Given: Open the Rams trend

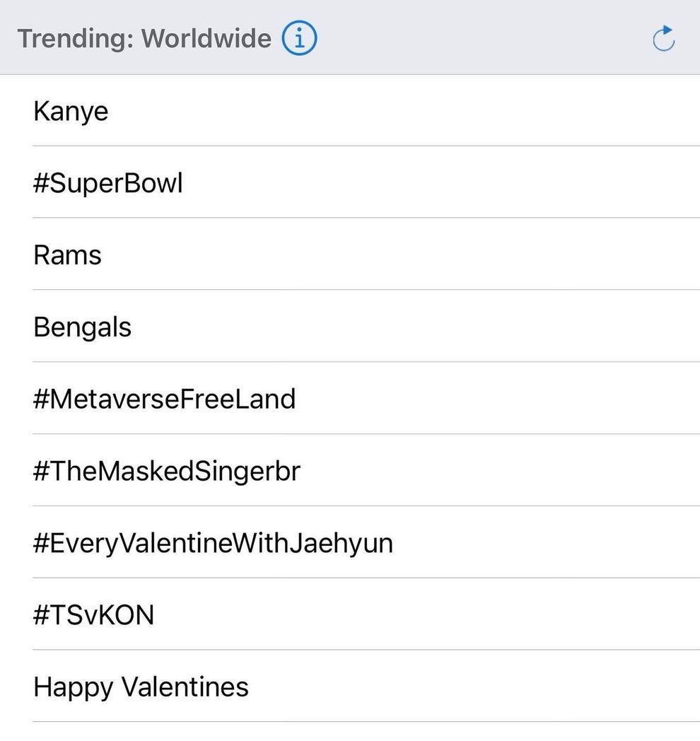Looking at the screenshot, I should (67, 255).
